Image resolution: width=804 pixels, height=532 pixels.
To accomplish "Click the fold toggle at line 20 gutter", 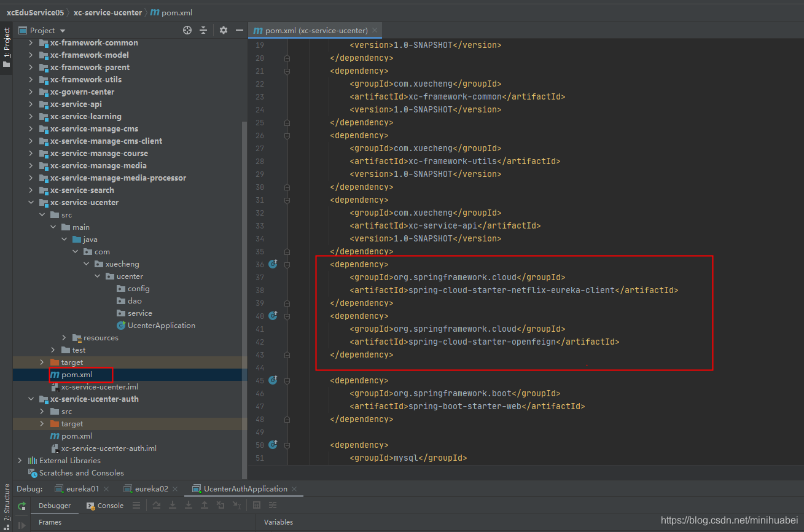I will [x=287, y=58].
